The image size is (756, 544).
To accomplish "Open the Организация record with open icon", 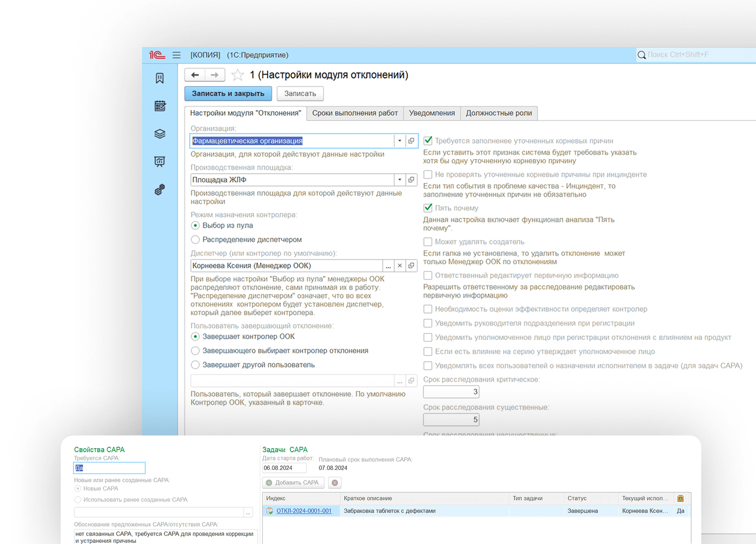I will click(411, 140).
